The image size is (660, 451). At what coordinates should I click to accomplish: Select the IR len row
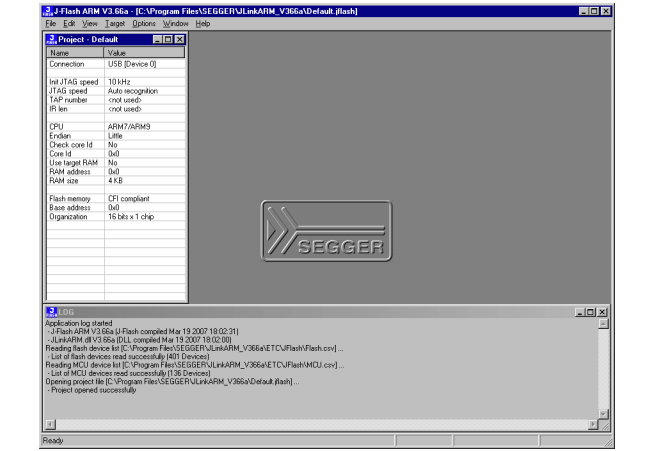[116, 109]
